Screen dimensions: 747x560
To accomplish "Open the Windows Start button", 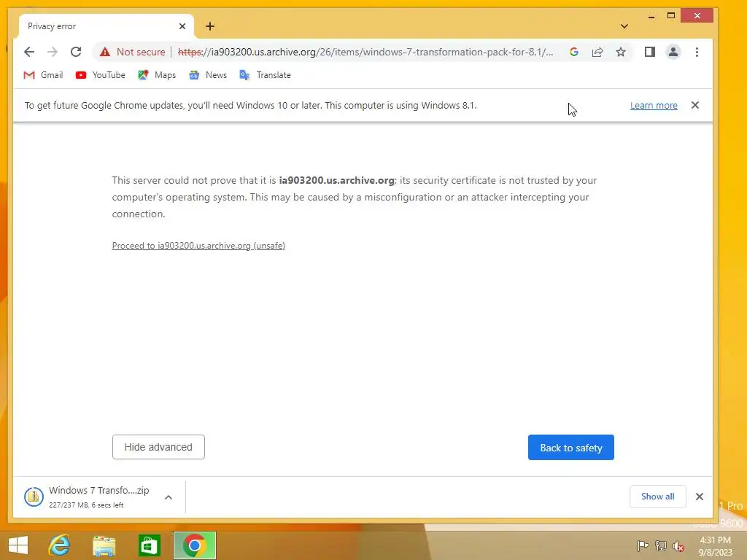I will 18,545.
